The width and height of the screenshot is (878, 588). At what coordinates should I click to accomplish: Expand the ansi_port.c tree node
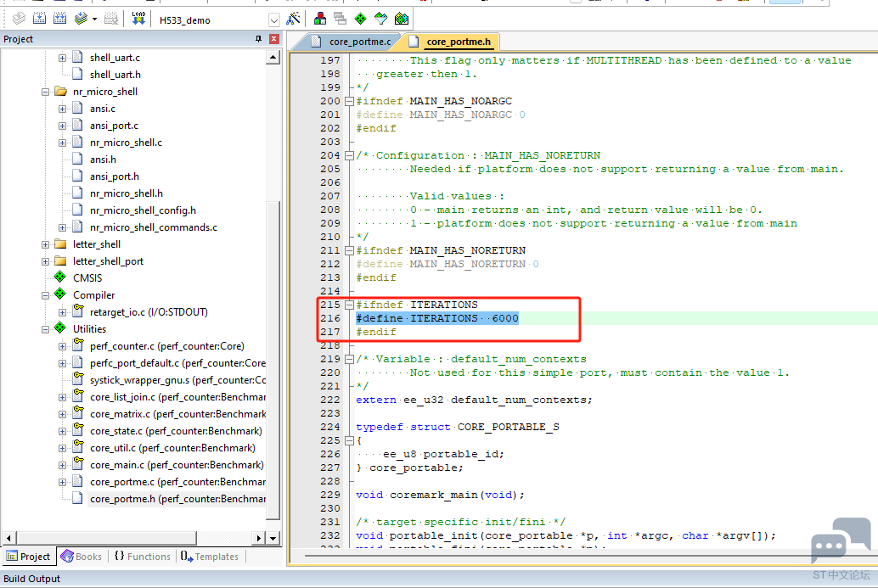62,126
